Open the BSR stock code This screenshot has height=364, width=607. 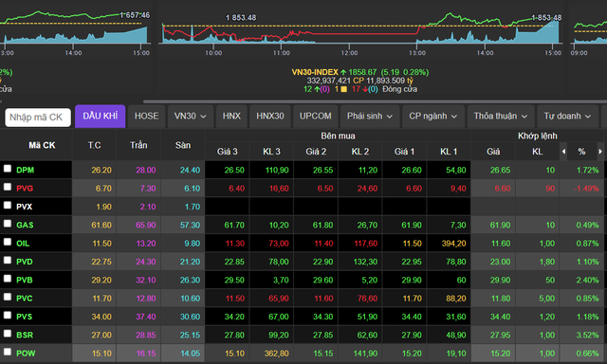click(25, 335)
